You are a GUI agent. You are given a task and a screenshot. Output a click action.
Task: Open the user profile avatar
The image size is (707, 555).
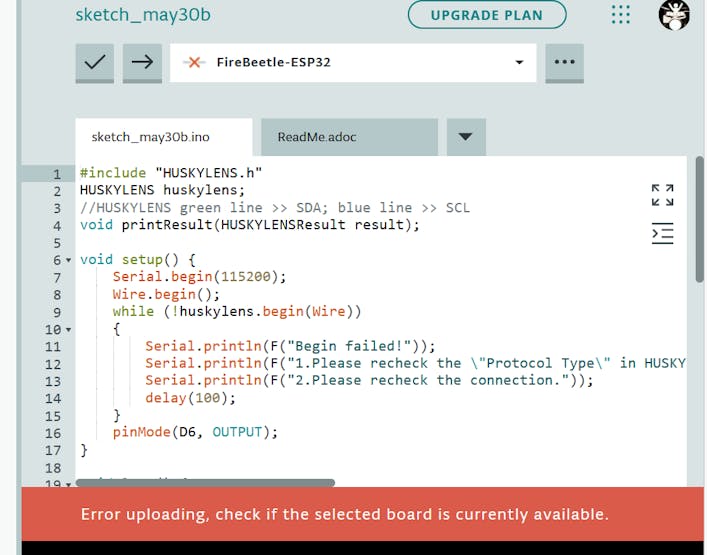click(x=674, y=15)
